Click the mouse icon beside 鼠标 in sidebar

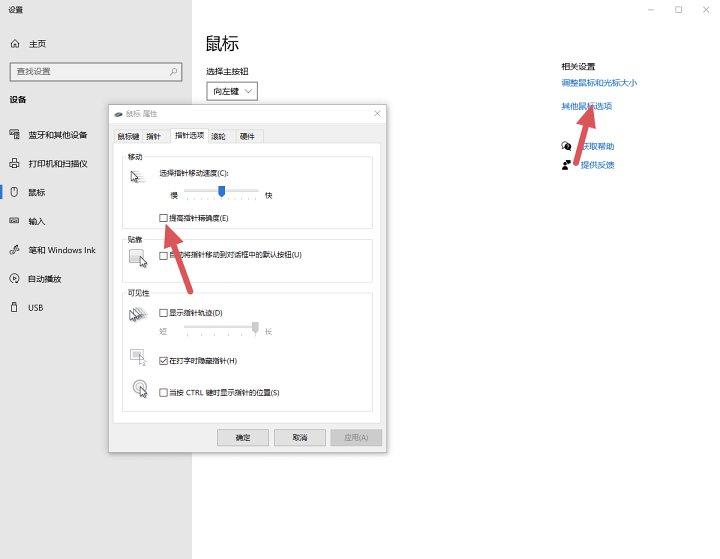click(x=15, y=192)
